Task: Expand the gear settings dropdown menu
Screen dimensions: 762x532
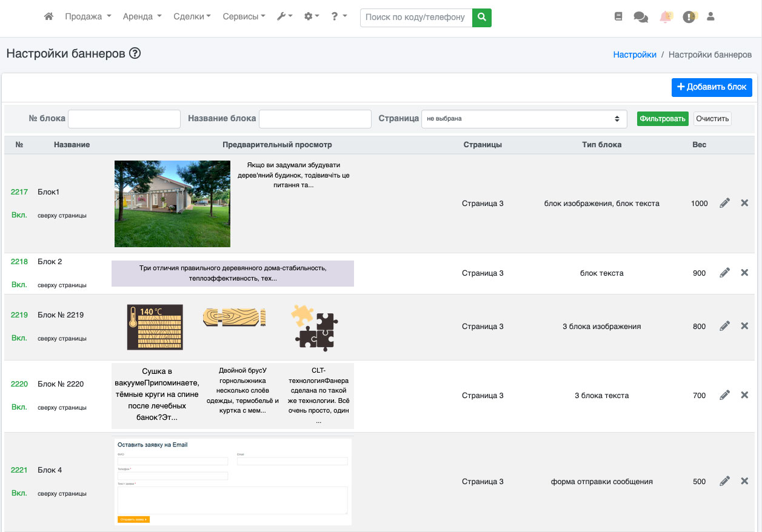Action: [312, 17]
